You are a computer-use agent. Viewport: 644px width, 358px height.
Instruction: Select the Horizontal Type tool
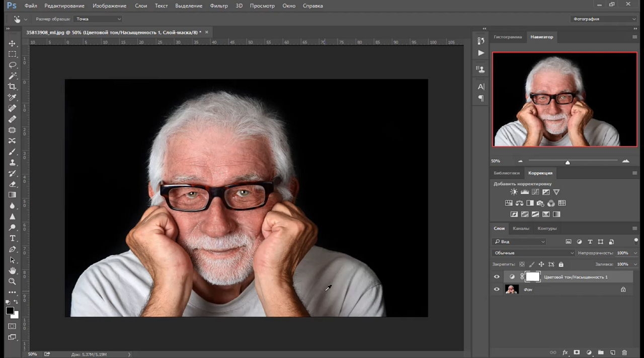(x=13, y=238)
